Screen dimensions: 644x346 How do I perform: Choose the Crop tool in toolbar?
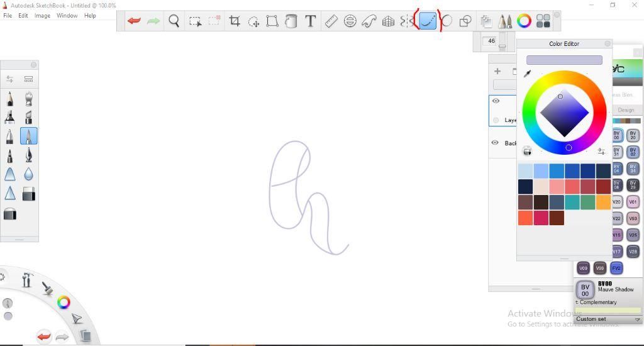[x=235, y=21]
